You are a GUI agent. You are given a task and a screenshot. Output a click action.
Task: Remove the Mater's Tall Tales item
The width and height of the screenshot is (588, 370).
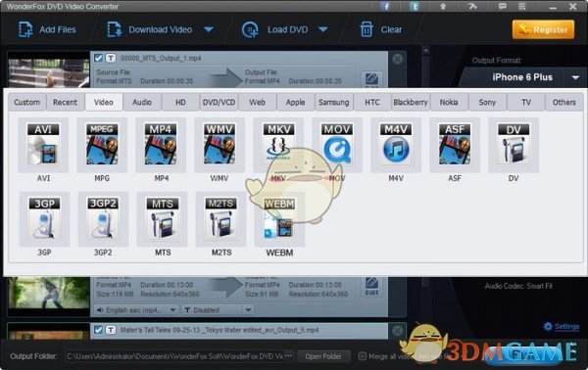click(398, 330)
